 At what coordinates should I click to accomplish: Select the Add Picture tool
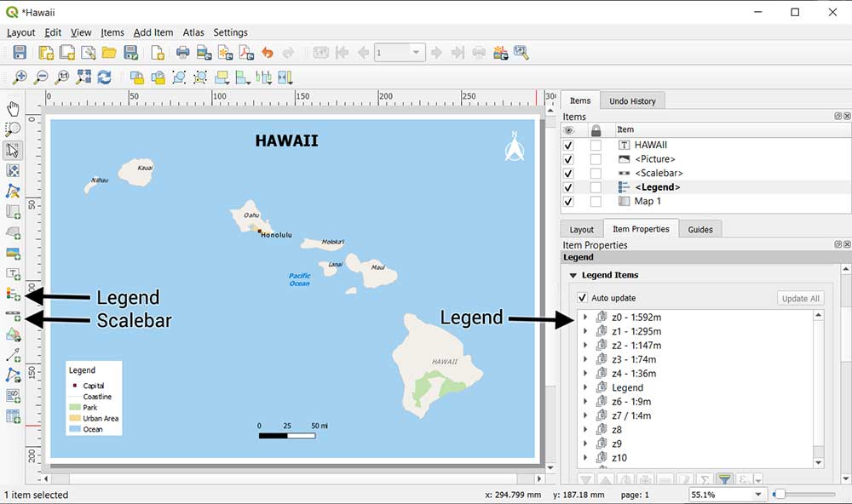(13, 253)
